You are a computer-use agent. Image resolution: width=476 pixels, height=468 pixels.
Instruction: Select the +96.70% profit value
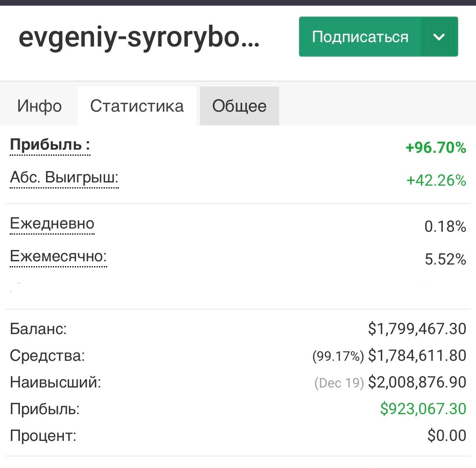tap(436, 148)
